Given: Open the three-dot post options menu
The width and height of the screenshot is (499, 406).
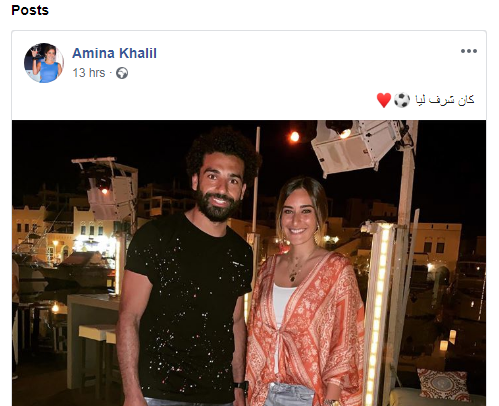Looking at the screenshot, I should 469,51.
